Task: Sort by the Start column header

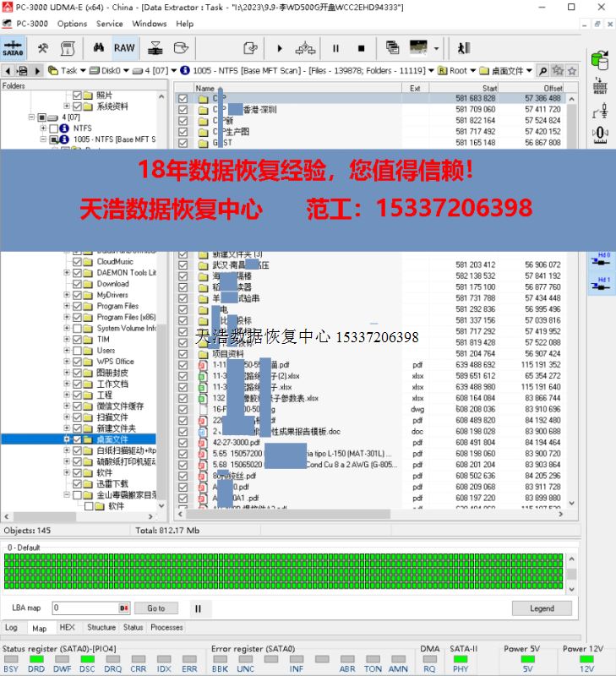Action: coord(464,88)
